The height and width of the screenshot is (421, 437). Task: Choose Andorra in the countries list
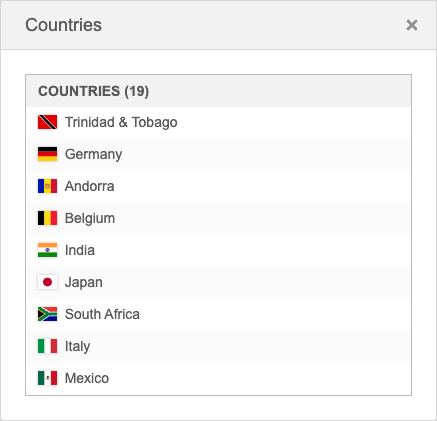pos(218,186)
